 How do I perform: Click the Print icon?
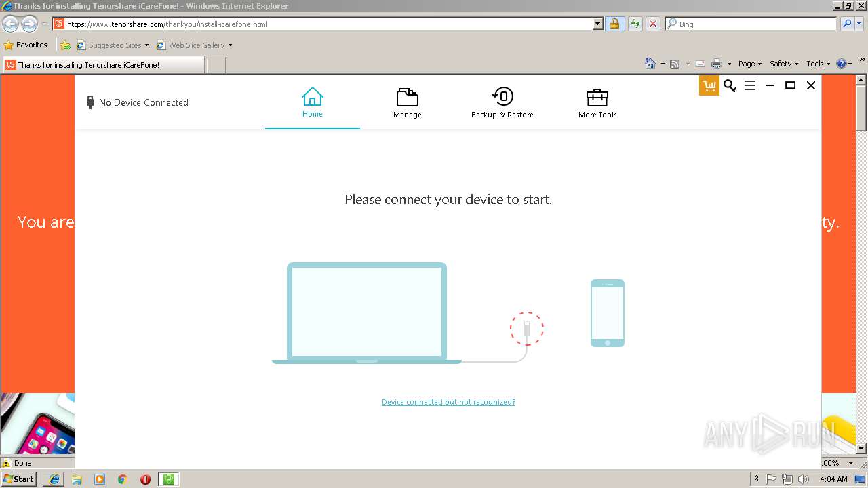[x=717, y=64]
